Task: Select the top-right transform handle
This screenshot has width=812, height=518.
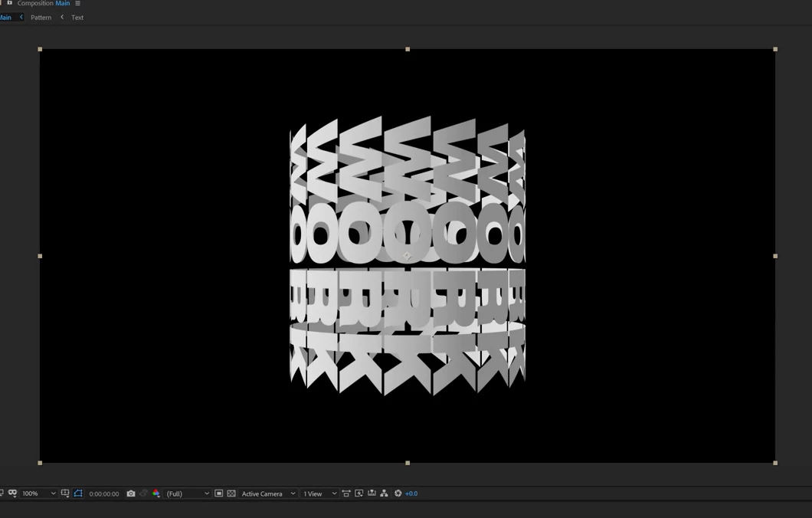Action: coord(775,49)
